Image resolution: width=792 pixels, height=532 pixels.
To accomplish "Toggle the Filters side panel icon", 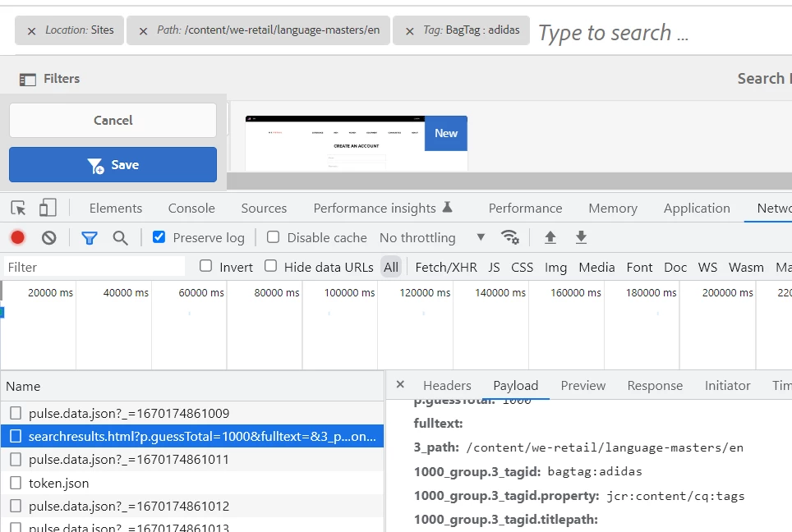I will 28,80.
